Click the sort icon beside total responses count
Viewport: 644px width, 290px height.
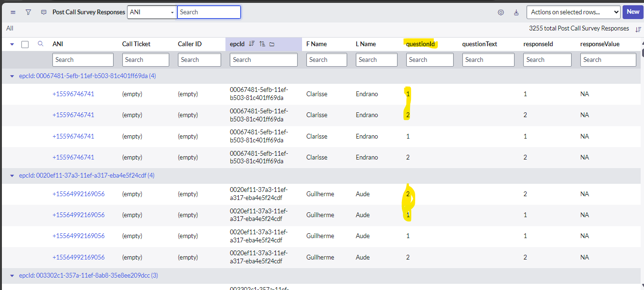[638, 29]
